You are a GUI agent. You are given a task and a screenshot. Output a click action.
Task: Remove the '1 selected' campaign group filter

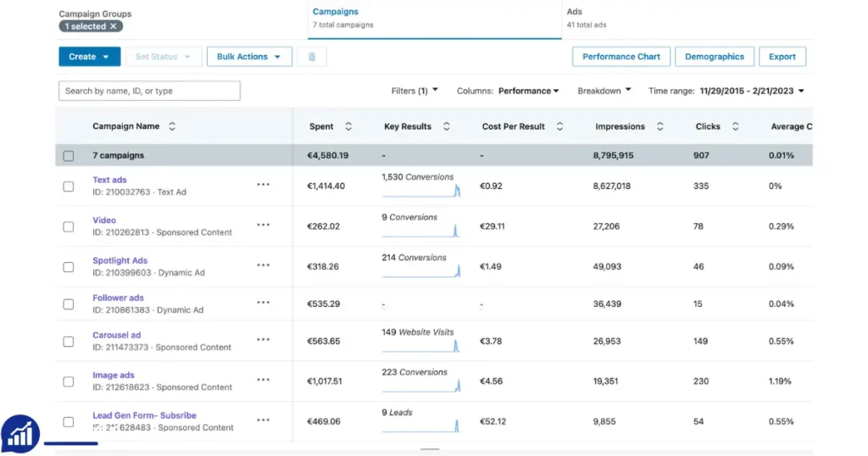114,26
